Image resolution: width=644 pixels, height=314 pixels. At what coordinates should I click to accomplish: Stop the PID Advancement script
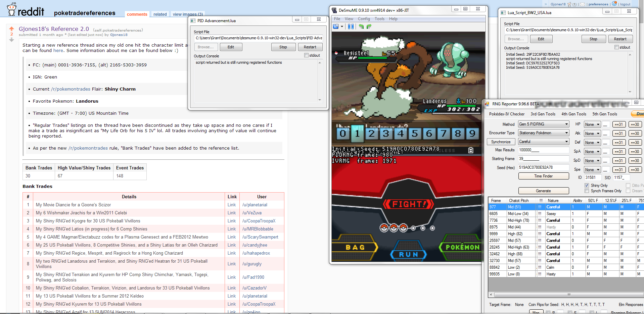tap(283, 47)
